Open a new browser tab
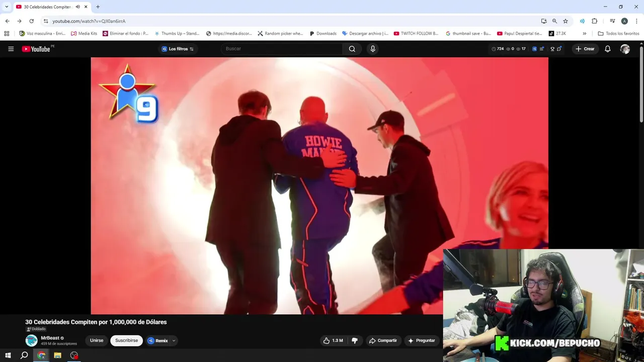Image resolution: width=644 pixels, height=362 pixels. point(98,7)
